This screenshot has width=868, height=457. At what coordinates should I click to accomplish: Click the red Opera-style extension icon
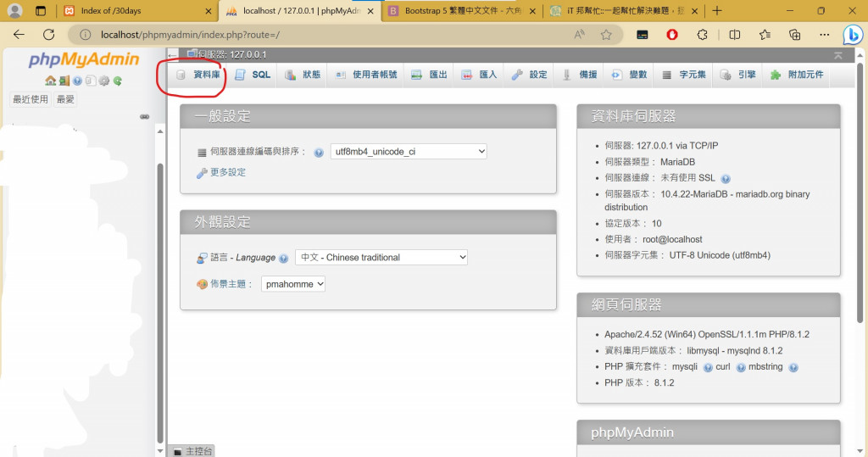tap(672, 35)
